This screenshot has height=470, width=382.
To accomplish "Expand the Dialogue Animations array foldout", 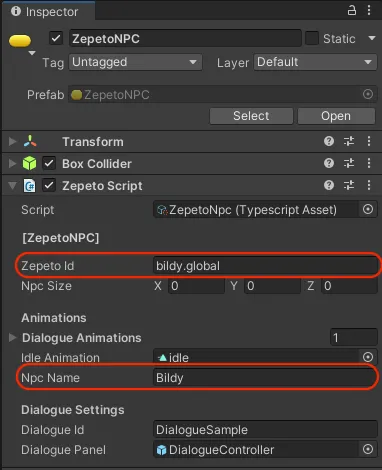I will tap(12, 338).
